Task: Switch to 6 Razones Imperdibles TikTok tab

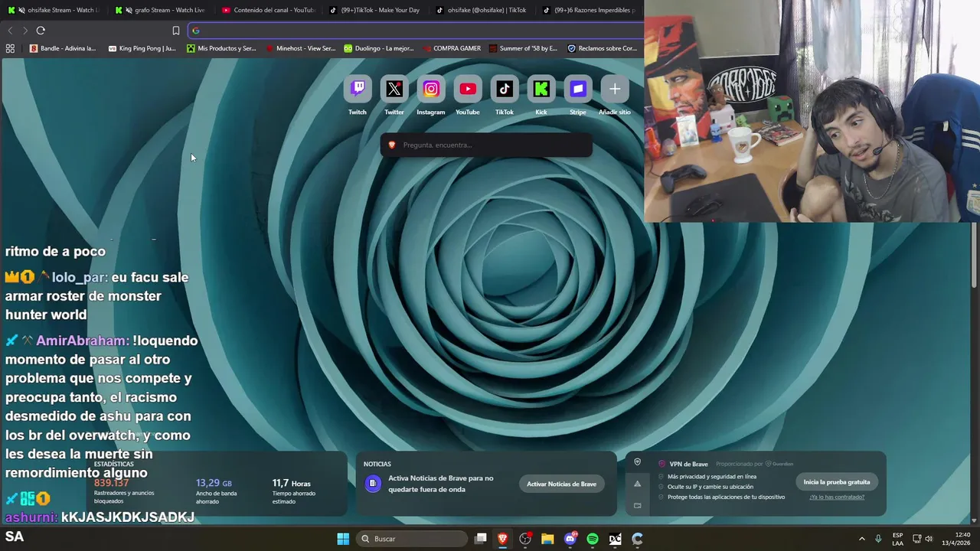Action: point(590,10)
